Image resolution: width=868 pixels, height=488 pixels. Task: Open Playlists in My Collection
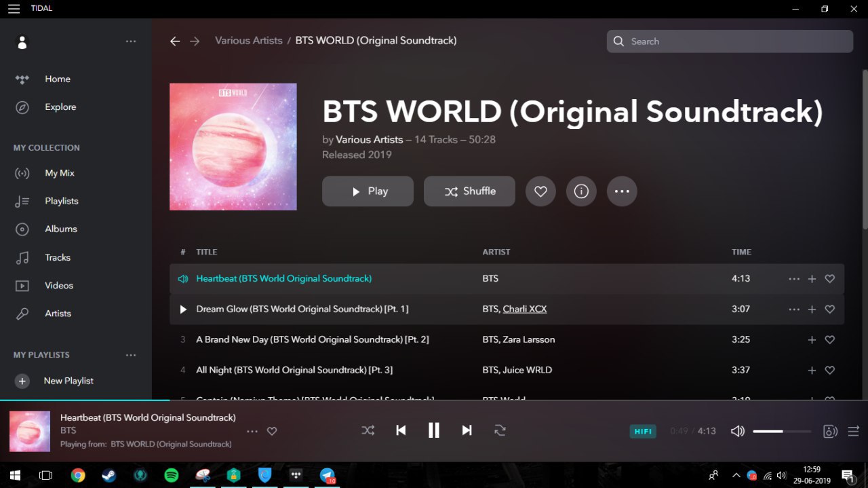pyautogui.click(x=62, y=201)
